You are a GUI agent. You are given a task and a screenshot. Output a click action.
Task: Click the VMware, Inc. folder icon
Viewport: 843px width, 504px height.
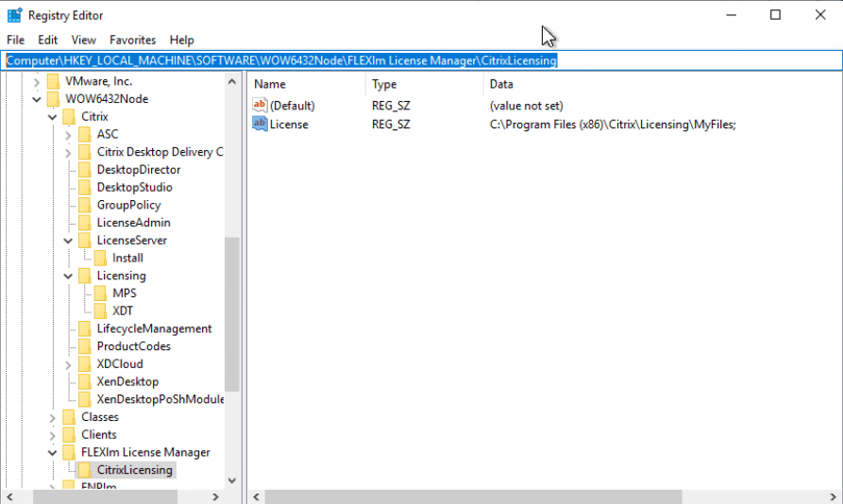coord(53,81)
